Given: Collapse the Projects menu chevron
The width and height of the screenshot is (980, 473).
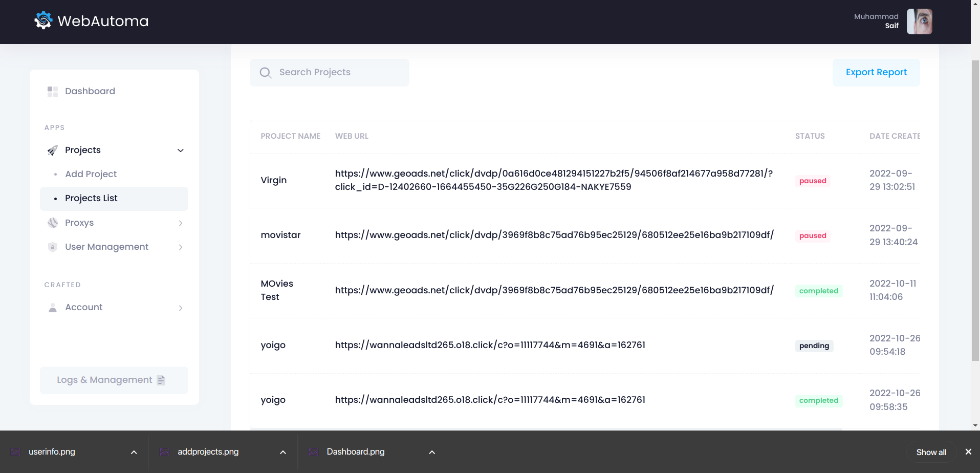Looking at the screenshot, I should 181,150.
